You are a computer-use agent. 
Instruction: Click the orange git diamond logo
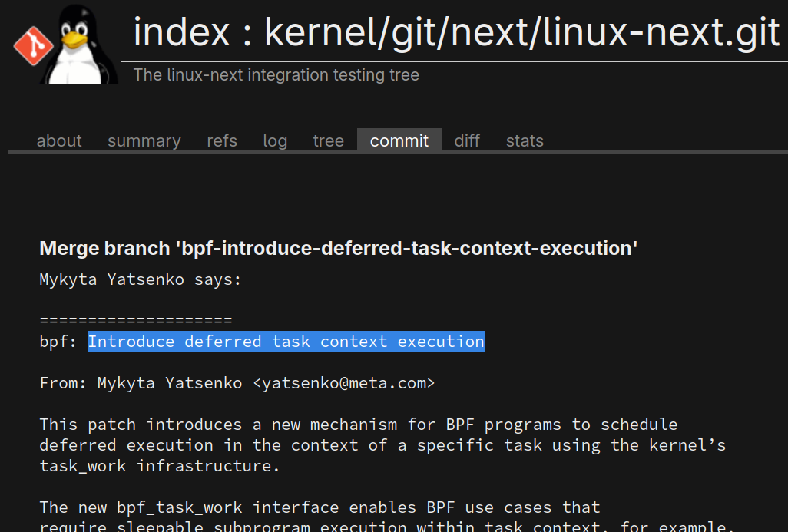33,45
